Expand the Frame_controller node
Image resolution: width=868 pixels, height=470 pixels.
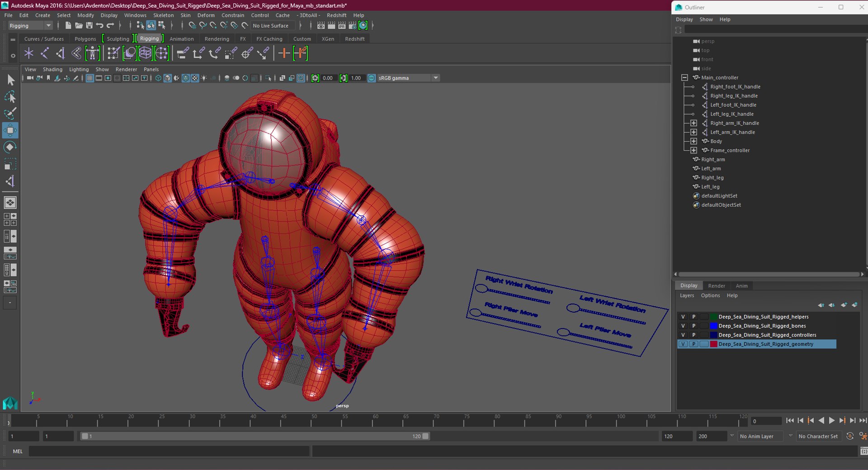[x=693, y=150]
